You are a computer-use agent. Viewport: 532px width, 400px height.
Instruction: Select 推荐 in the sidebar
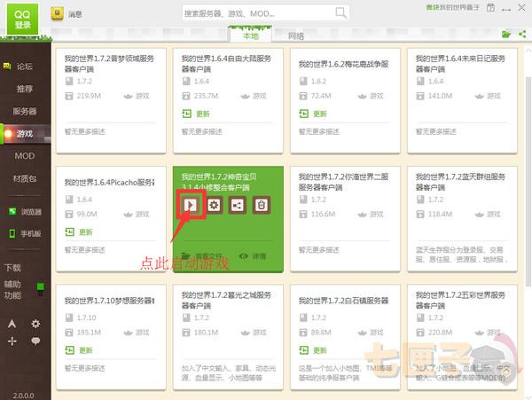point(25,89)
